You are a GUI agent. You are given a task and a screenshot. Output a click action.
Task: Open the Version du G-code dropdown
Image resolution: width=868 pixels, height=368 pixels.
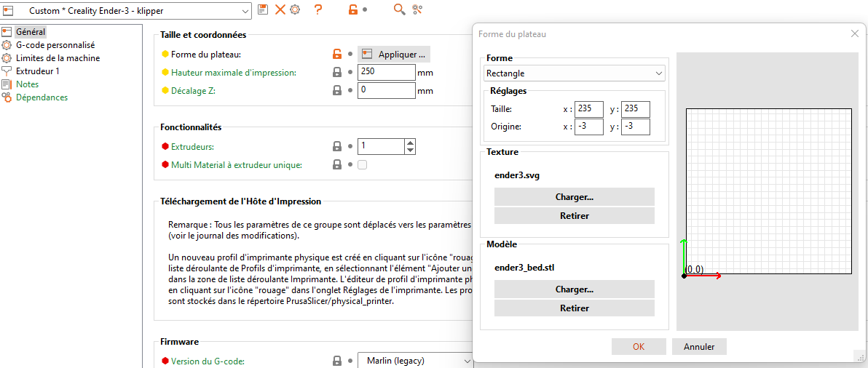click(x=415, y=361)
